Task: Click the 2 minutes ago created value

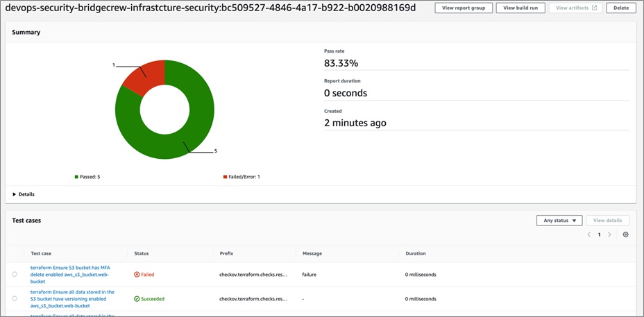Action: [x=355, y=123]
